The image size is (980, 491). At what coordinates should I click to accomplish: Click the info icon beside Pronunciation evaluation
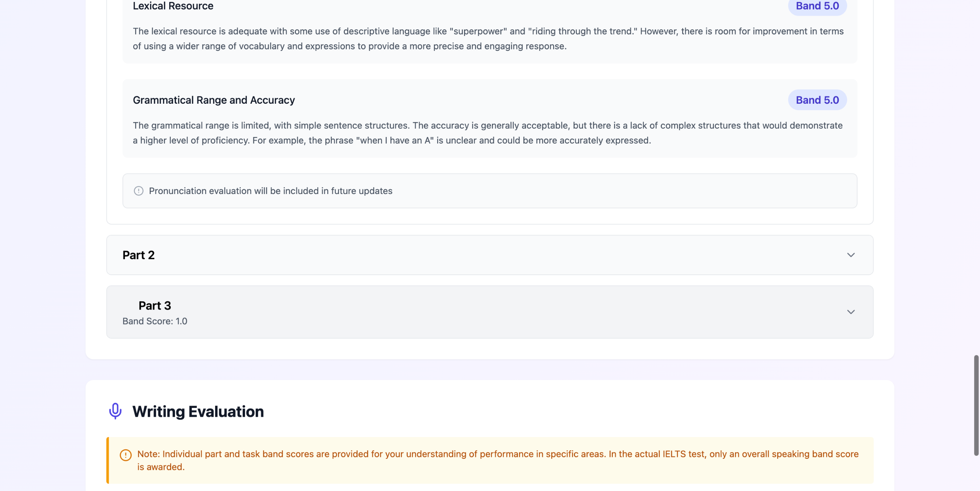point(139,191)
